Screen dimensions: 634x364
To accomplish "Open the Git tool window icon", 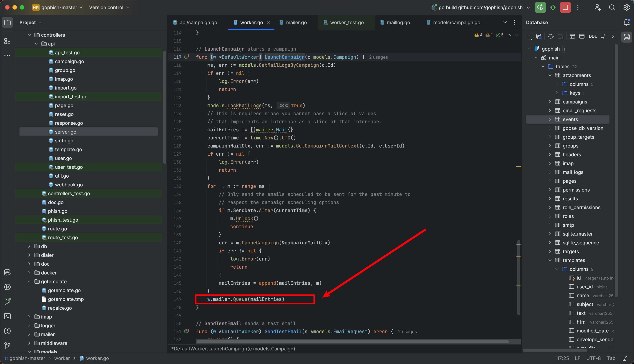I will [7, 345].
